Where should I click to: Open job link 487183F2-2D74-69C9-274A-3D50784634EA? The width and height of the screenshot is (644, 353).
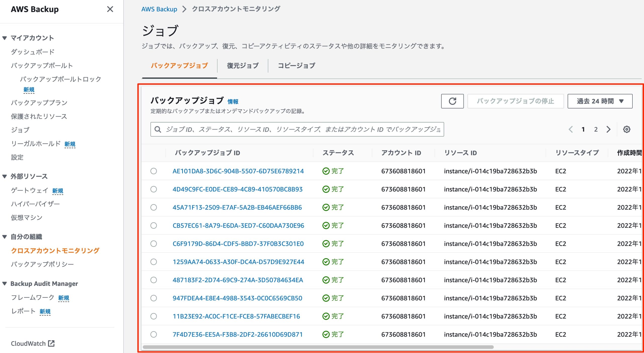coord(238,280)
